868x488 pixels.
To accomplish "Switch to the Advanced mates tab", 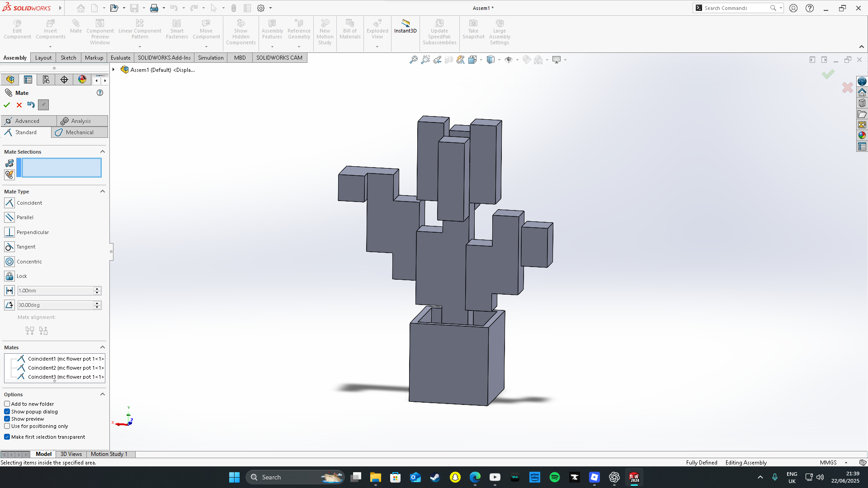I will [29, 121].
